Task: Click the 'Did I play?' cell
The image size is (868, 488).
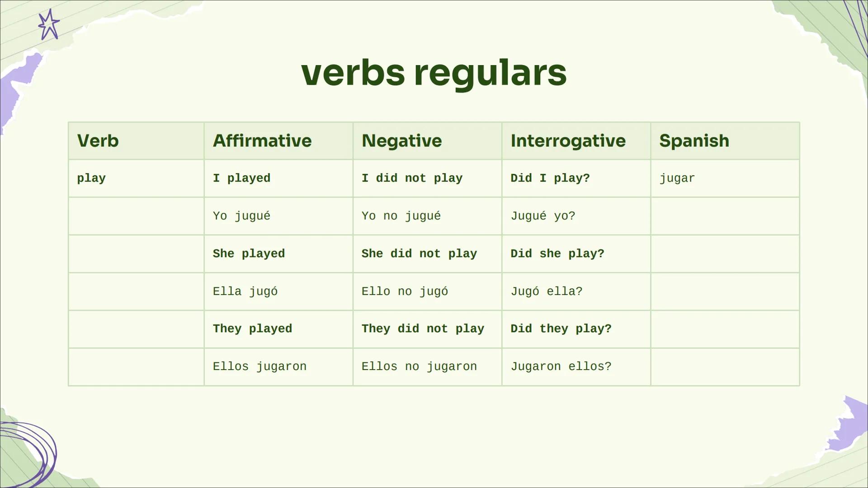Action: pyautogui.click(x=550, y=178)
